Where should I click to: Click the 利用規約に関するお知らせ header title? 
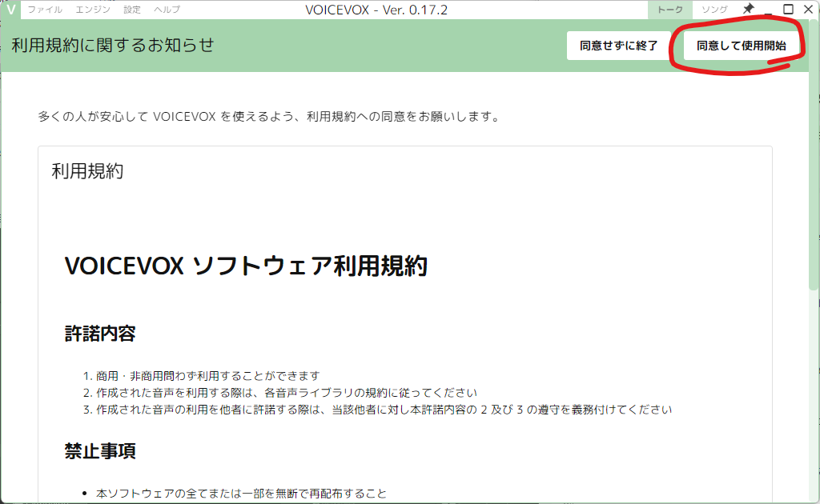pyautogui.click(x=113, y=45)
